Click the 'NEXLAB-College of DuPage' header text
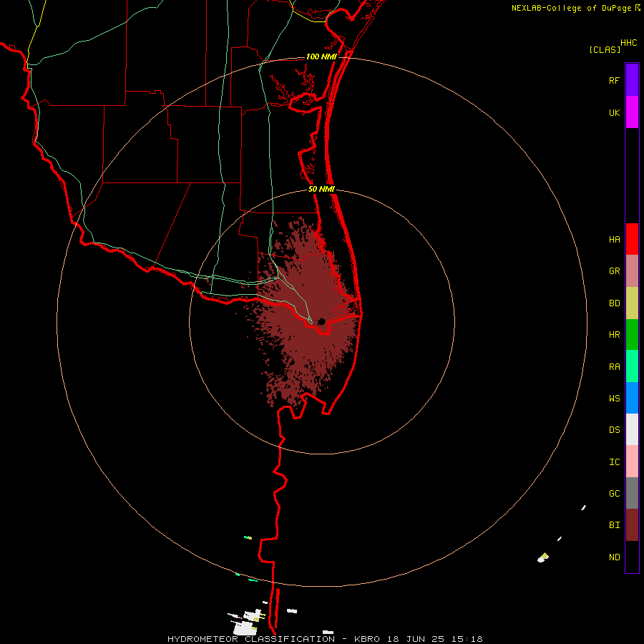 [571, 8]
